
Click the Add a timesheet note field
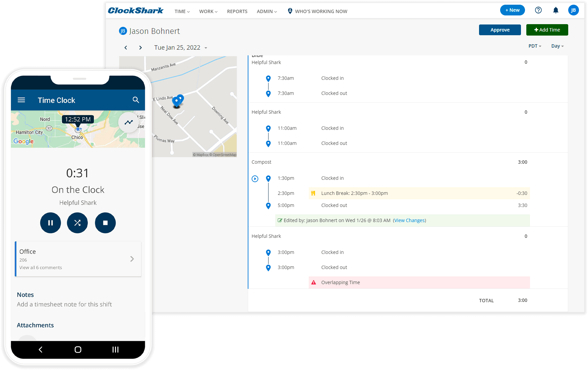point(64,305)
